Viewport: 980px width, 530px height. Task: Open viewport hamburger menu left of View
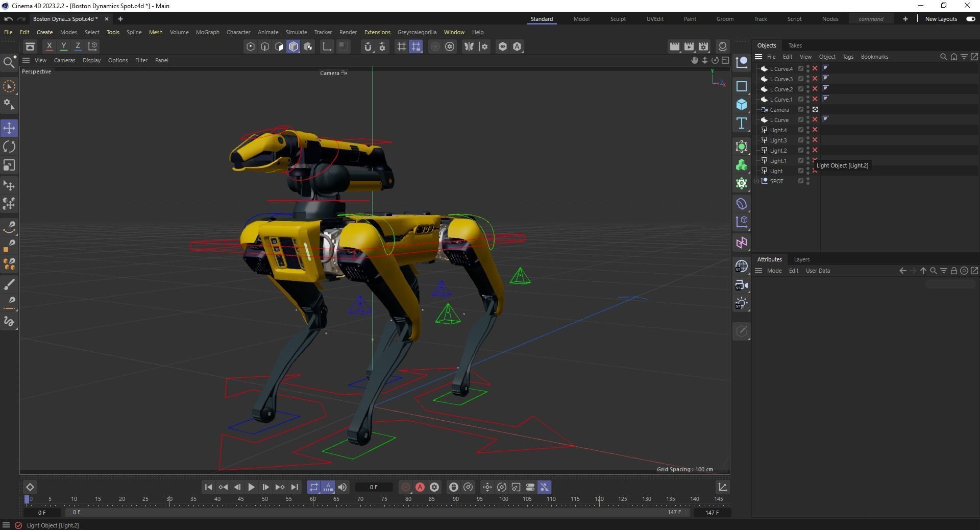tap(26, 60)
